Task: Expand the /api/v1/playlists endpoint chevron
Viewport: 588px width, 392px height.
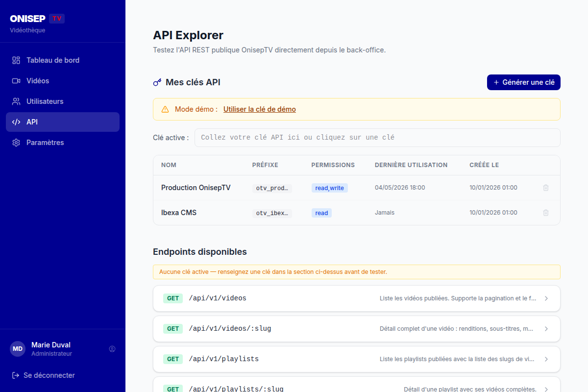Action: tap(546, 359)
